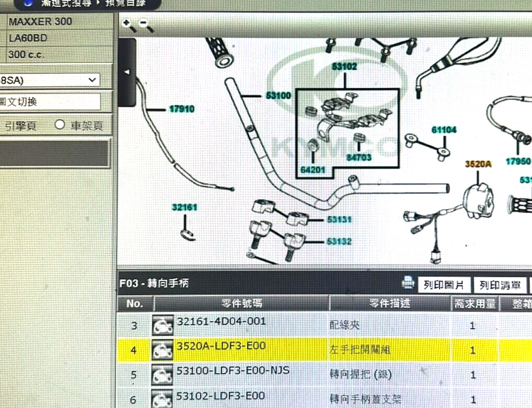Click the 列印圖片 button
Image resolution: width=532 pixels, height=408 pixels.
tap(444, 285)
